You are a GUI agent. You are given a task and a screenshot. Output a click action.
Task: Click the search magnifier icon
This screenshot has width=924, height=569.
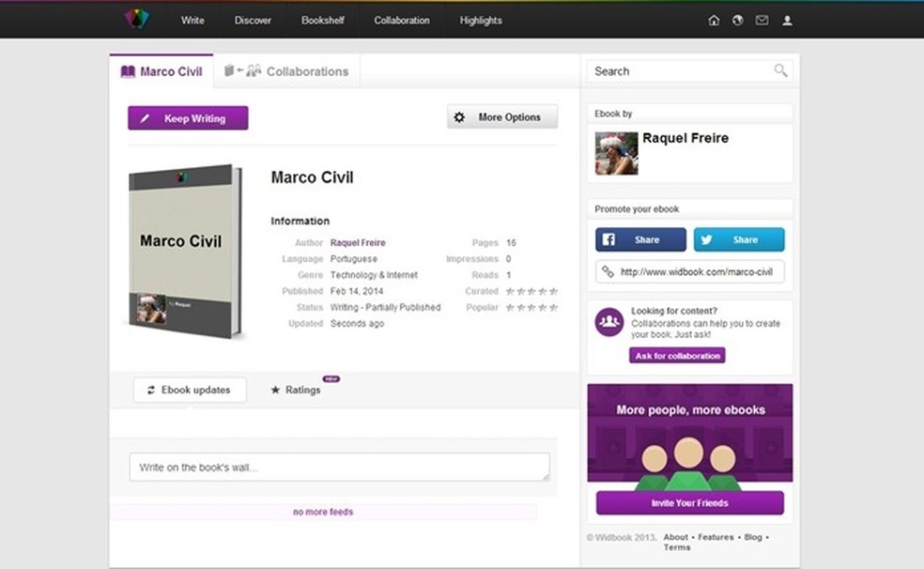pos(780,71)
